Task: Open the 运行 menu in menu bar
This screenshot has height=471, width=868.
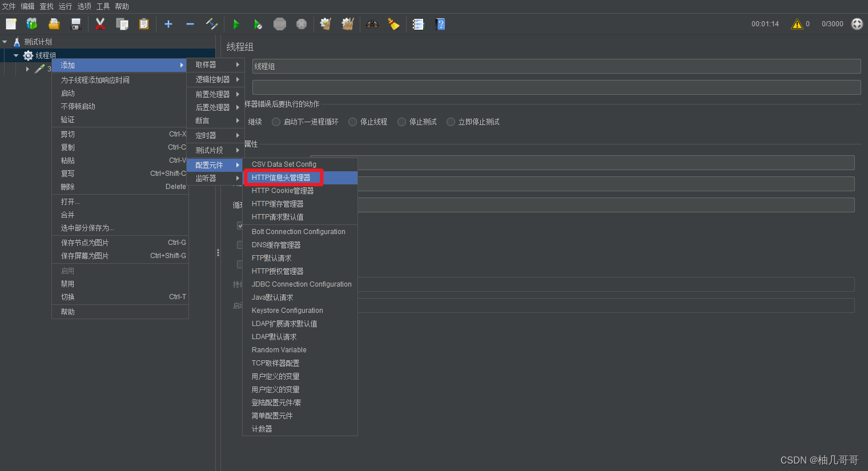Action: tap(65, 6)
